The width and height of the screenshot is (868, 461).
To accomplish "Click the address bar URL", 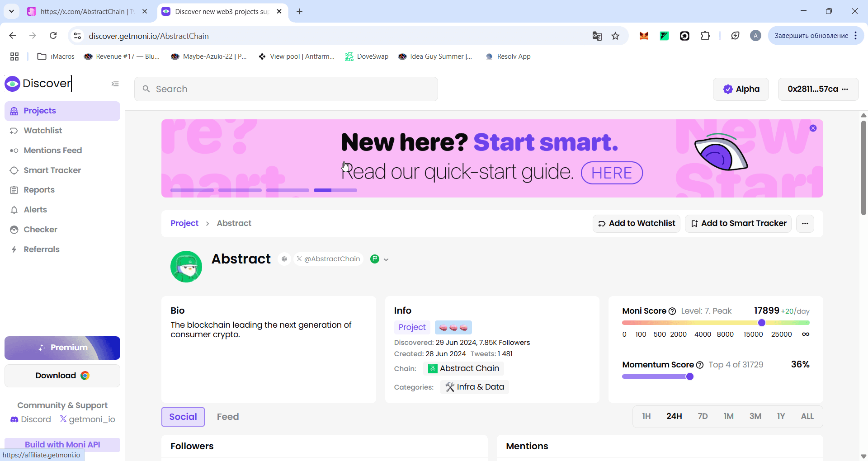I will 149,36.
